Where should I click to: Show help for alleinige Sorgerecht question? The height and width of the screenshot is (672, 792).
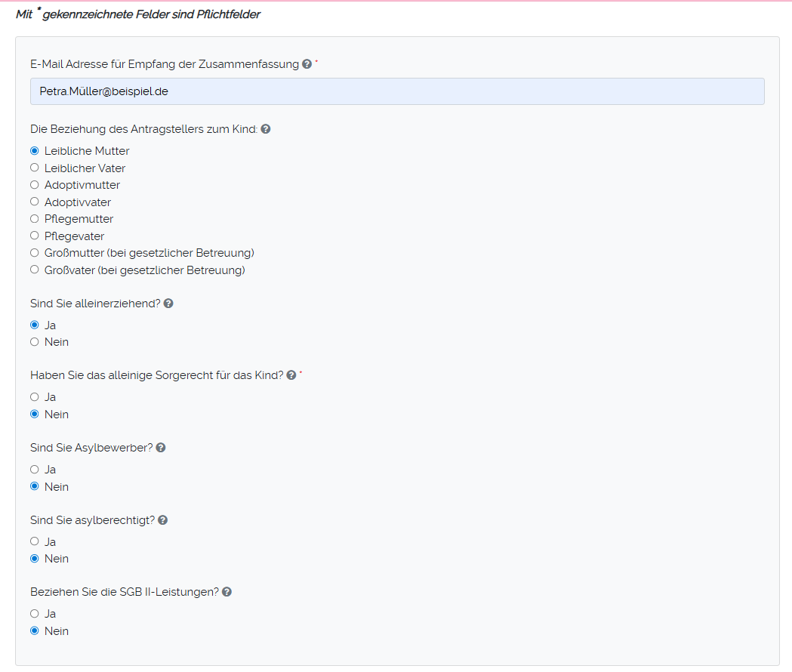[x=291, y=375]
